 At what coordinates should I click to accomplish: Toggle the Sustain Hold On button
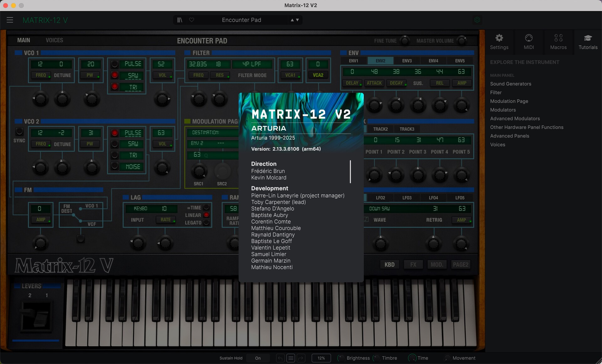pos(258,358)
